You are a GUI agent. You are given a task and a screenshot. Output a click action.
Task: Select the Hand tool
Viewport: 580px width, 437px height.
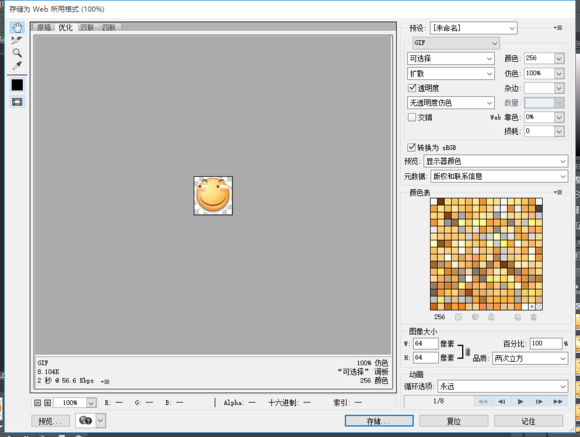click(x=17, y=27)
